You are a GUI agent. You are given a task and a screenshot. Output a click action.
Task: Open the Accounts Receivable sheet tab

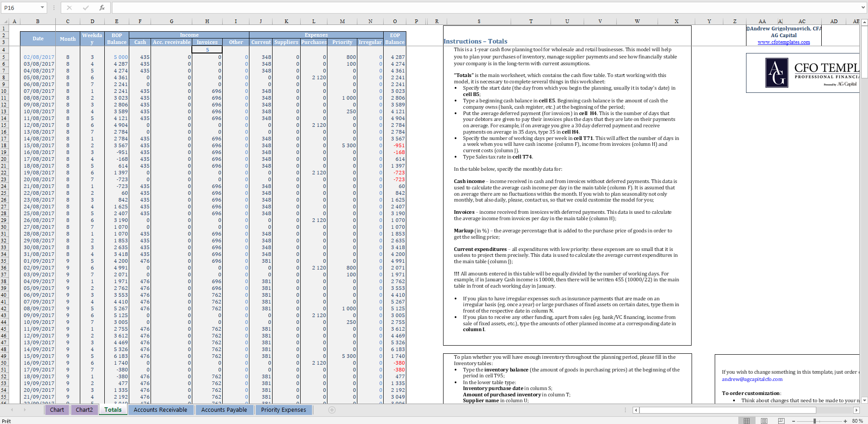pyautogui.click(x=160, y=410)
